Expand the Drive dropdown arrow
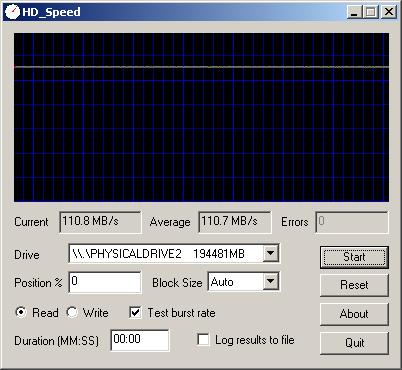Screen dimensions: 402x370 click(271, 254)
